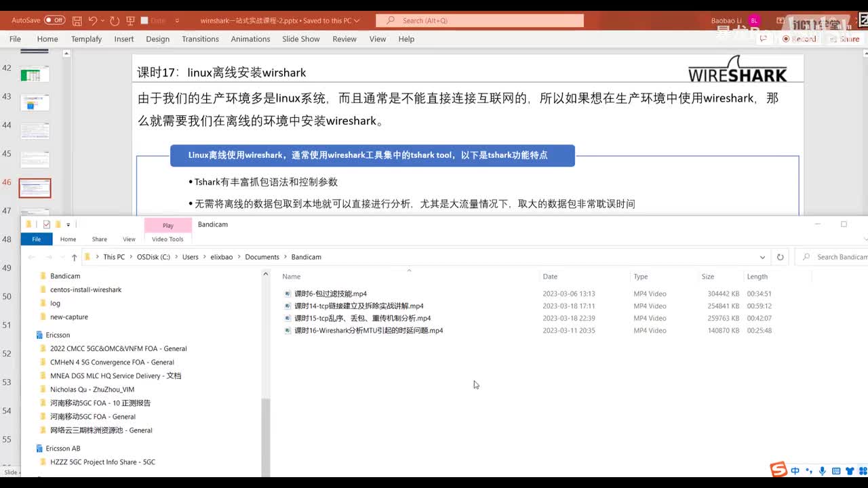Viewport: 868px width, 488px height.
Task: Open the Help tab
Action: (x=406, y=39)
